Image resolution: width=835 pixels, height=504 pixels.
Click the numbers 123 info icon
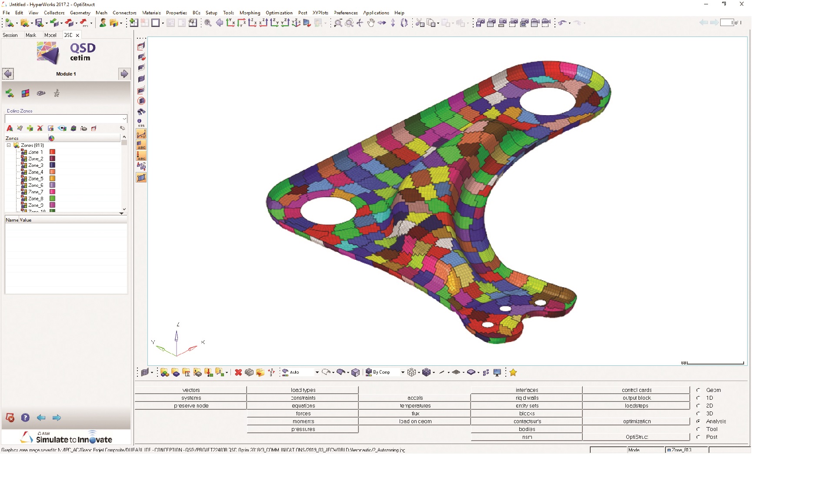point(140,123)
